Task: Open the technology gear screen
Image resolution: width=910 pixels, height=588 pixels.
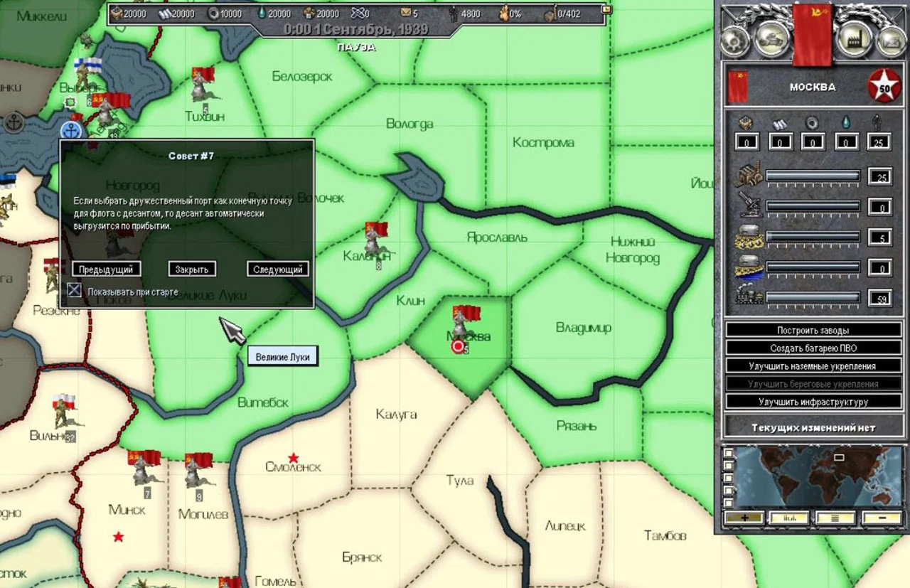Action: pyautogui.click(x=736, y=41)
